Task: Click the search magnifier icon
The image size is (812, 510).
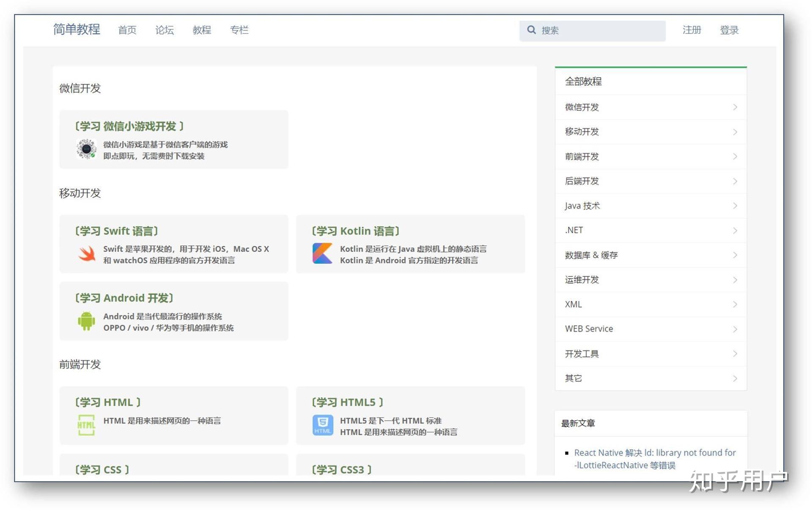Action: 531,30
